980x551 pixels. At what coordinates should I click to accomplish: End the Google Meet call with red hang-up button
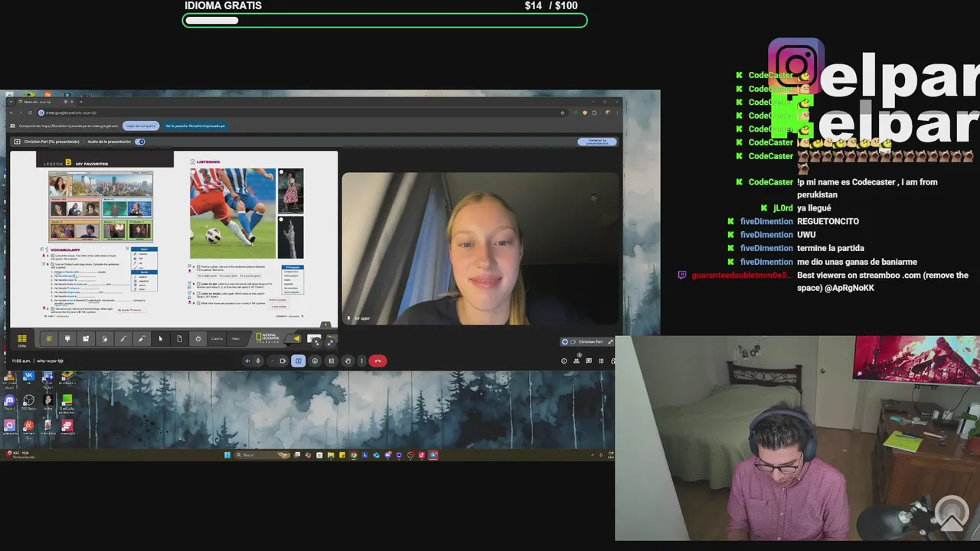tap(378, 361)
